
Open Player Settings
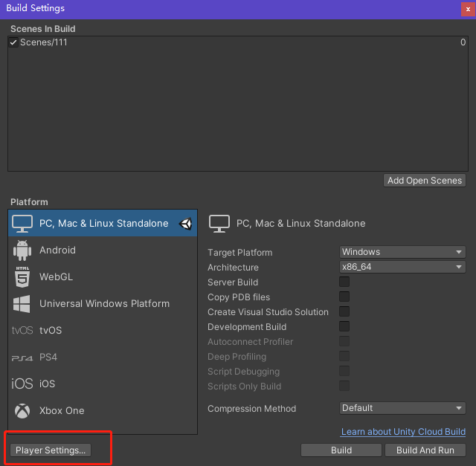point(51,450)
